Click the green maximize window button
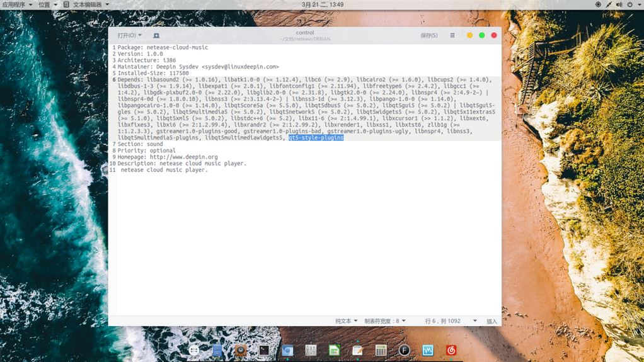Screen dimensions: 644x362 coord(482,35)
